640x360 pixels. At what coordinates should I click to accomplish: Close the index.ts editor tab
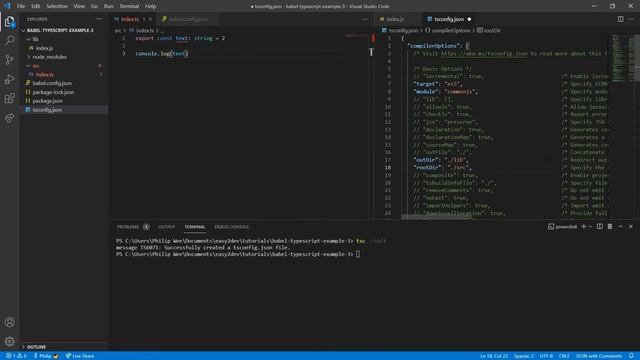[150, 19]
